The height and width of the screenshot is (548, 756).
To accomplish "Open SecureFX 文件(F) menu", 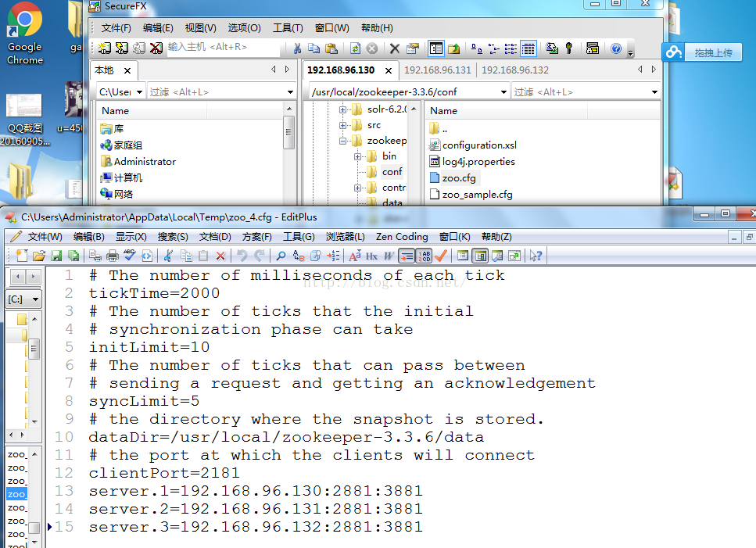I will pyautogui.click(x=116, y=28).
